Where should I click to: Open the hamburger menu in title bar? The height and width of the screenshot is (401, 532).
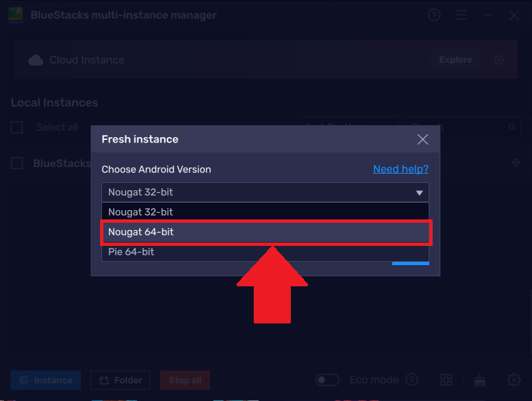(x=461, y=15)
